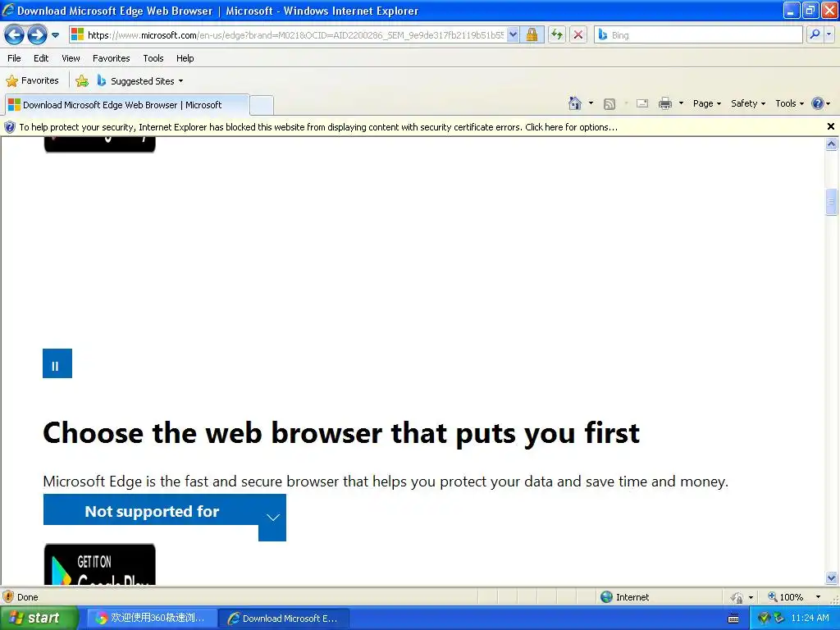
Task: Pause the carousel with the pause button
Action: click(x=57, y=363)
